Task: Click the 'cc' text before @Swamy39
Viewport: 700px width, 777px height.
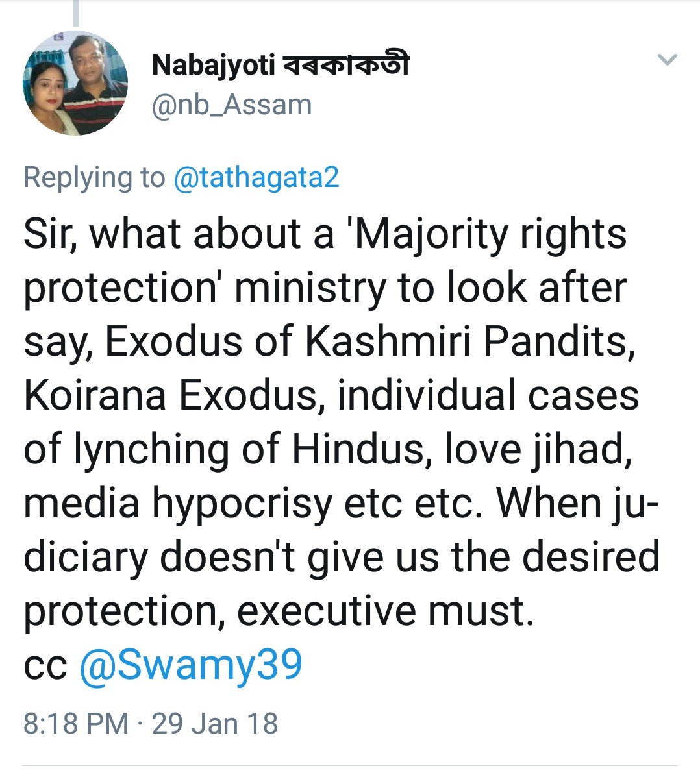Action: (45, 667)
